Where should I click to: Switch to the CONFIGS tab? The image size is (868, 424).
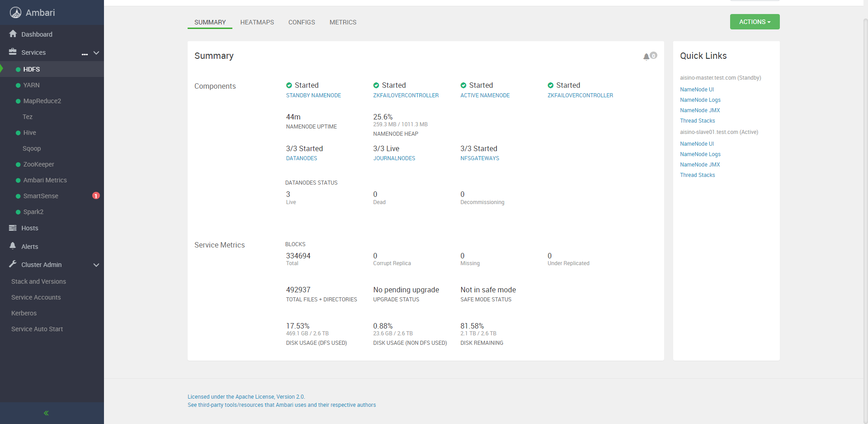coord(302,22)
